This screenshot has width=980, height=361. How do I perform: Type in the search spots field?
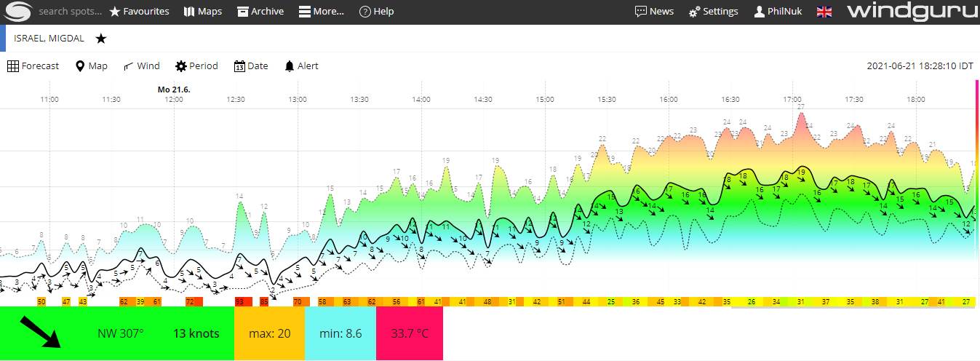pos(69,12)
